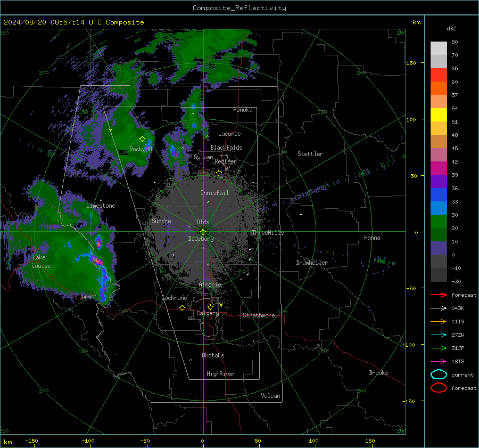Click the light gray swatch between 80 and 70
Viewport: 479px width, 448px height.
(x=439, y=48)
